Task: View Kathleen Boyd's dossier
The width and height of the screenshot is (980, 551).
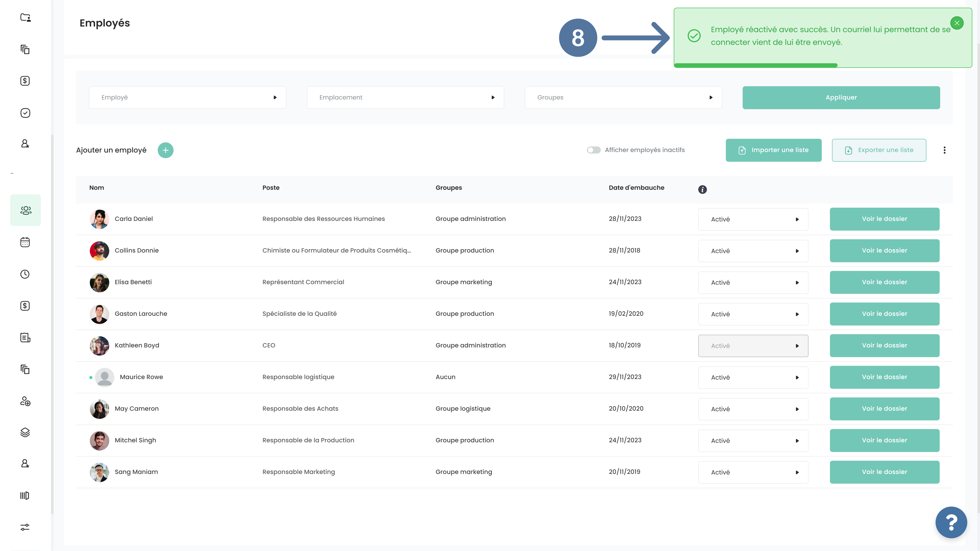Action: point(884,346)
